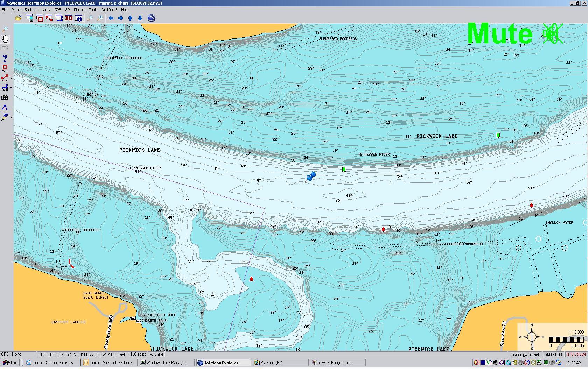The height and width of the screenshot is (387, 588).
Task: Expand the RTE route tool dropdown arrow
Action: tap(12, 78)
